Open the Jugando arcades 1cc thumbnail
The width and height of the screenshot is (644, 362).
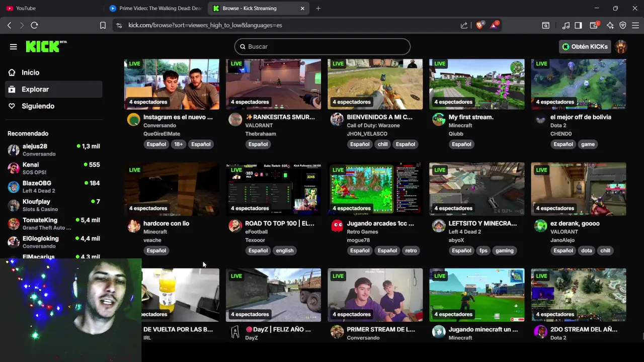click(375, 189)
